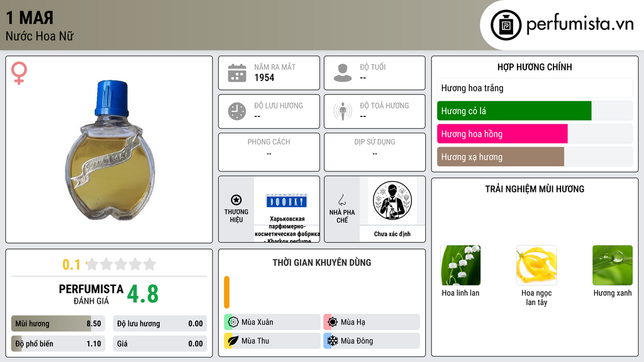Click the Mùi hương 8.50 score bar
Viewport: 644px width, 362px height.
58,324
